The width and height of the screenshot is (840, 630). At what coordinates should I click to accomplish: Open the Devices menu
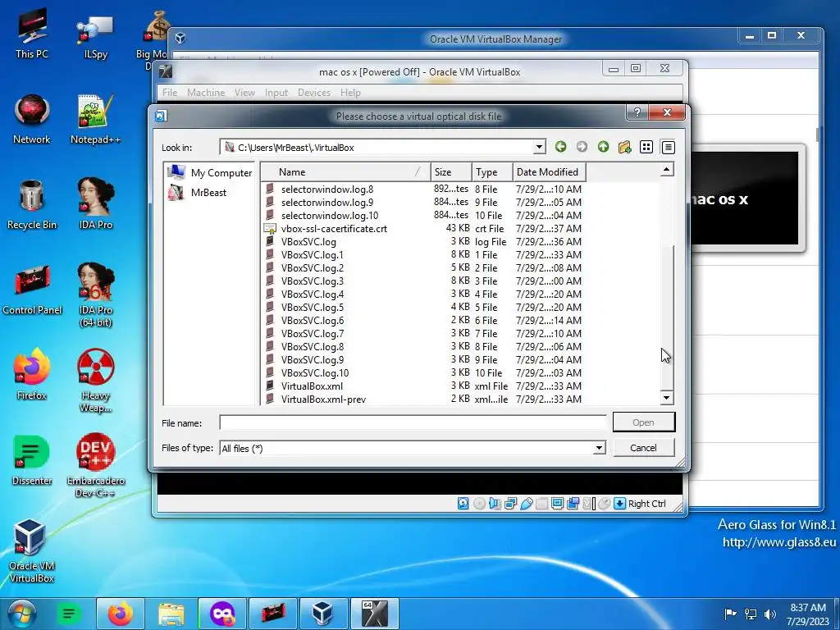tap(314, 93)
